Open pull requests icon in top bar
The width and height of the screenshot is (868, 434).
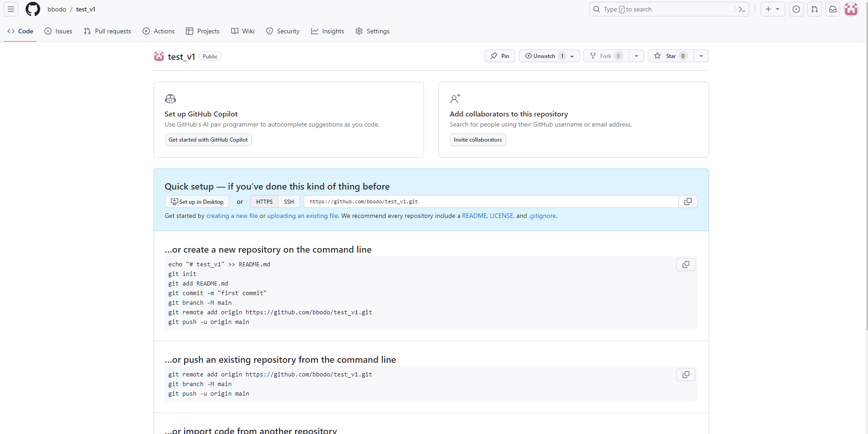815,9
